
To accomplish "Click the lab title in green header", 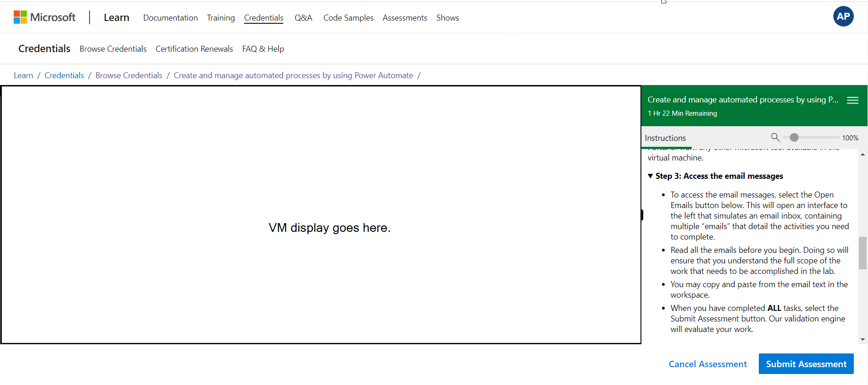I will (x=743, y=100).
